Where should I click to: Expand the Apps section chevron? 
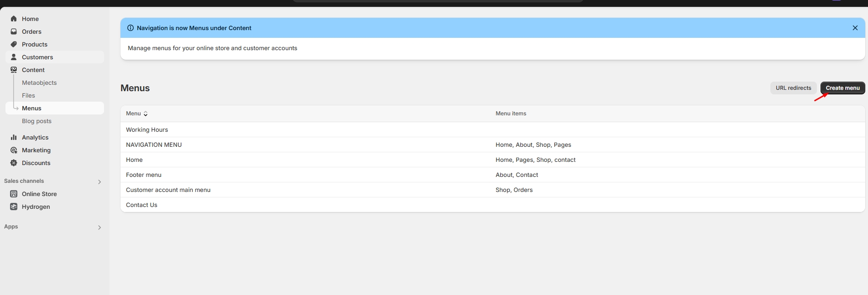click(99, 227)
